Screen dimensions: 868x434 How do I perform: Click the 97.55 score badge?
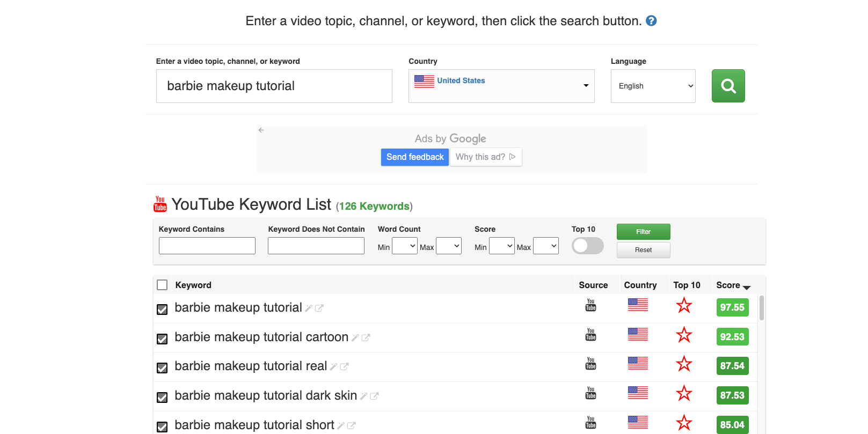pos(732,307)
